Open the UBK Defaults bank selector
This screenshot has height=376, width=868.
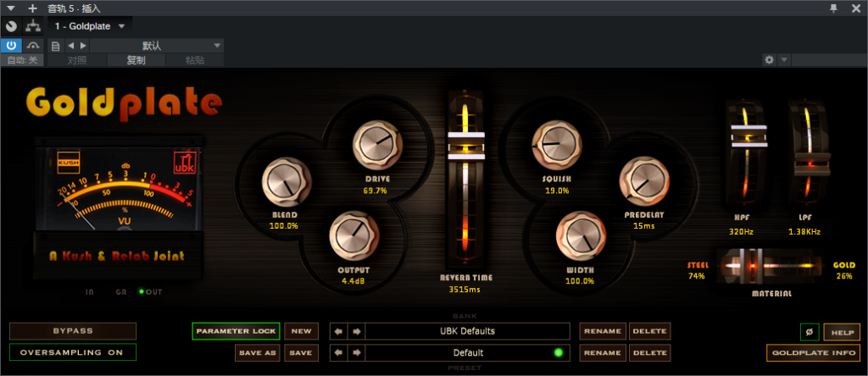(x=467, y=330)
